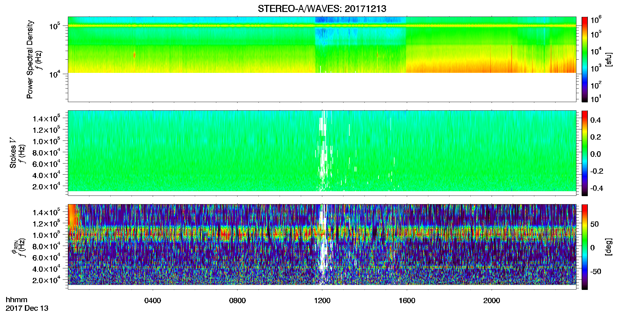Click the 10⁶ tick on the sfu color bar
The image size is (644, 332).
596,20
